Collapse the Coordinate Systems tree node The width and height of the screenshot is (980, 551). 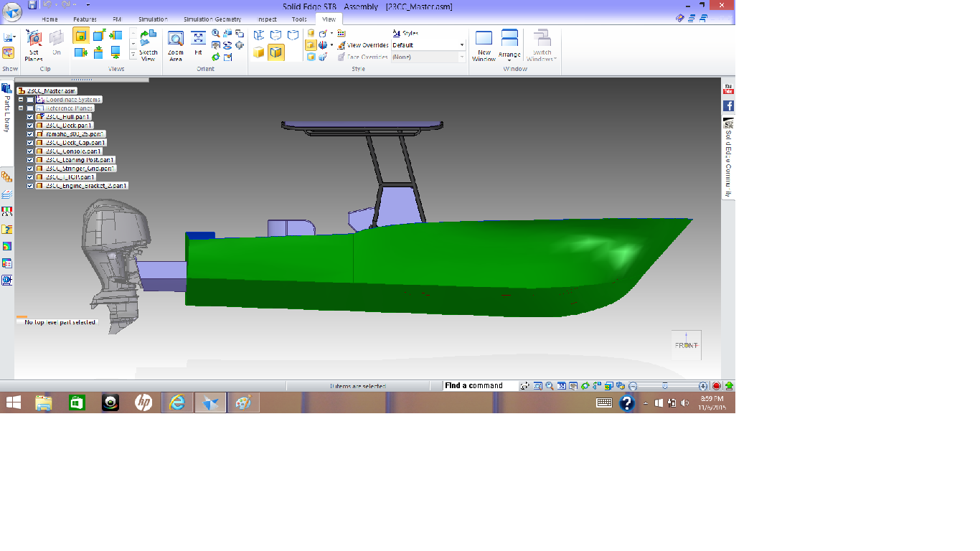click(x=22, y=100)
